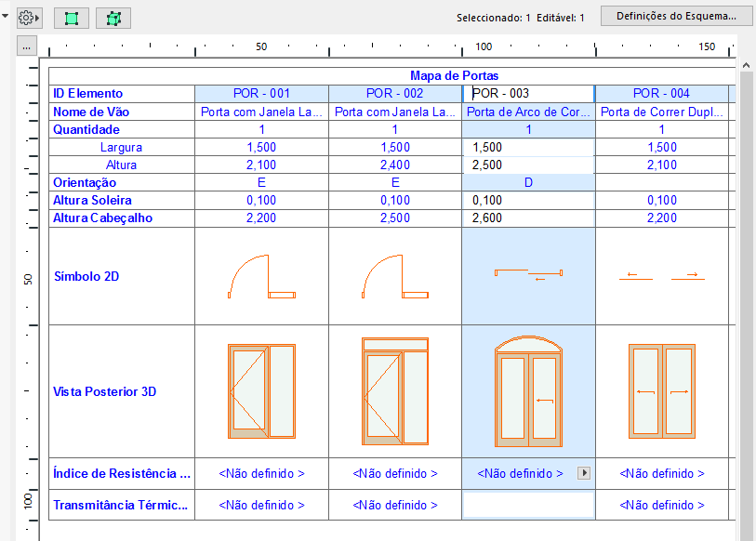Viewport: 756px width, 541px height.
Task: Select the 2D symbol of POR - 003
Action: [x=528, y=274]
